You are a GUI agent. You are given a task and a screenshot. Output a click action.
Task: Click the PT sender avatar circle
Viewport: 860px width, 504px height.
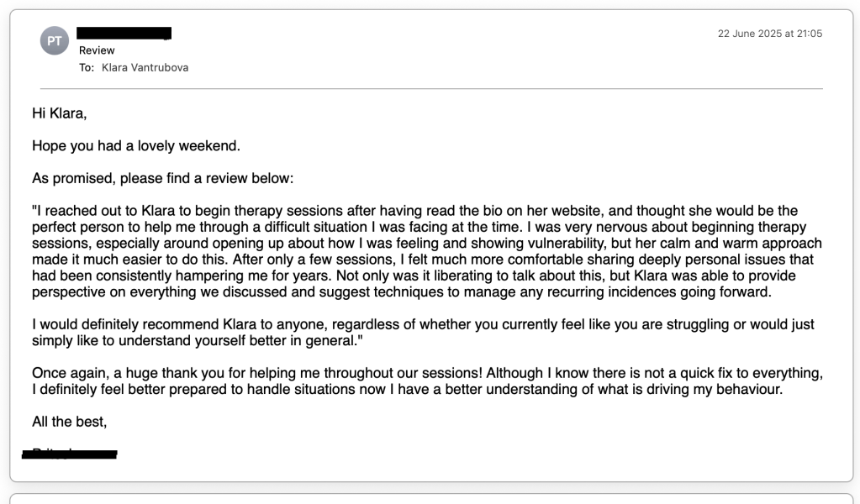(55, 40)
